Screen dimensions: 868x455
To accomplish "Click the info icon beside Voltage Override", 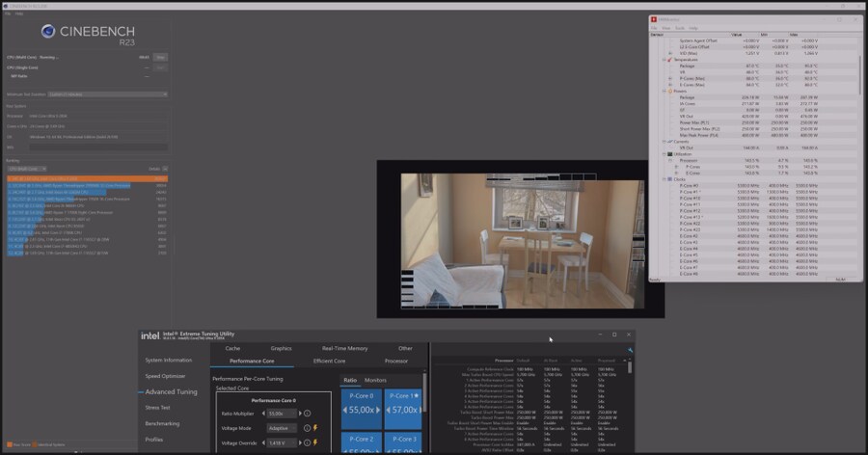I will [308, 442].
